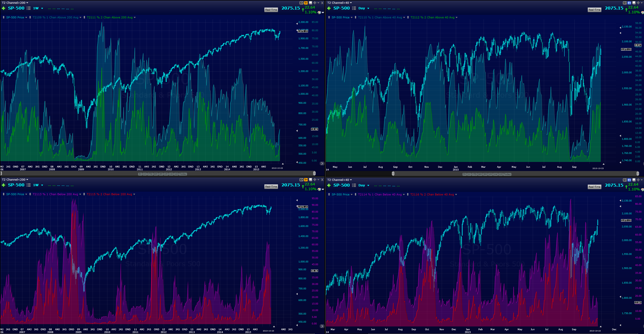Toggle the blue T button in T2 Channel<40 window
Image resolution: width=644 pixels, height=334 pixels.
coord(629,180)
